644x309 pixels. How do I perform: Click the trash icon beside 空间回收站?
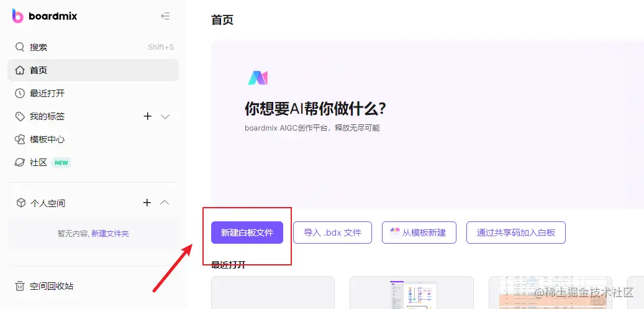[x=20, y=286]
